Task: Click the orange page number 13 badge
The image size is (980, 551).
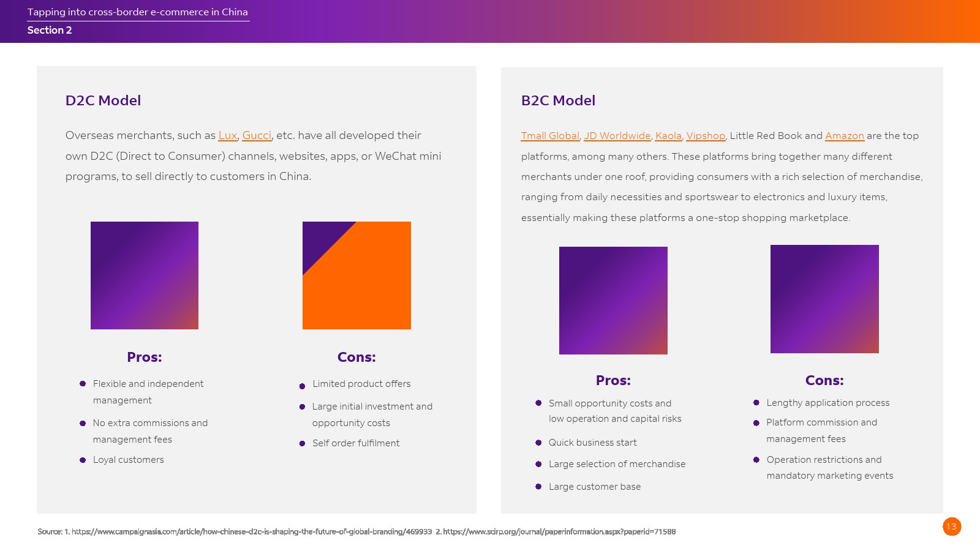Action: click(951, 527)
